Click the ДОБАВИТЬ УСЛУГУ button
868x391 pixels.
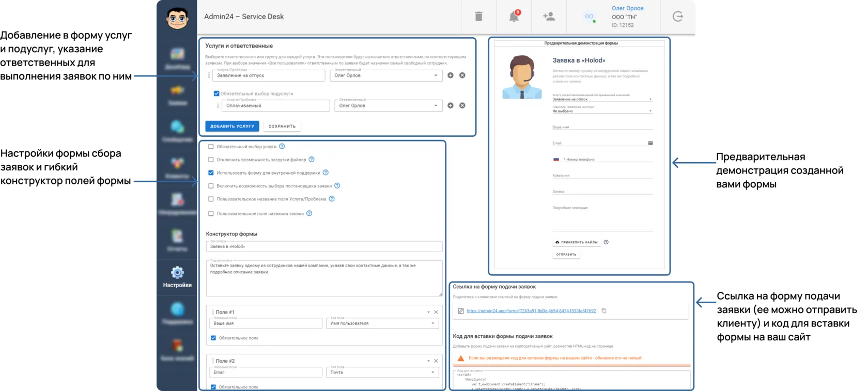[x=232, y=126]
